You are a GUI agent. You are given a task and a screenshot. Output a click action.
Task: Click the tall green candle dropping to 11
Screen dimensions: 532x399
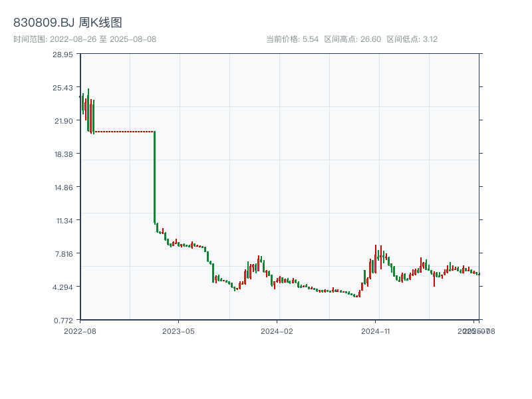coord(154,177)
